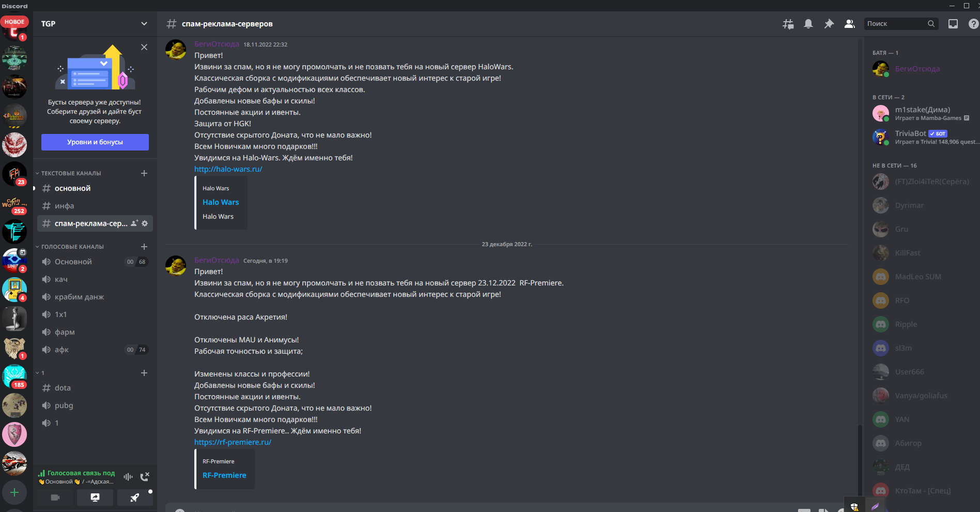Open edit channel gear for спам-реклама
The height and width of the screenshot is (512, 980).
coord(145,223)
